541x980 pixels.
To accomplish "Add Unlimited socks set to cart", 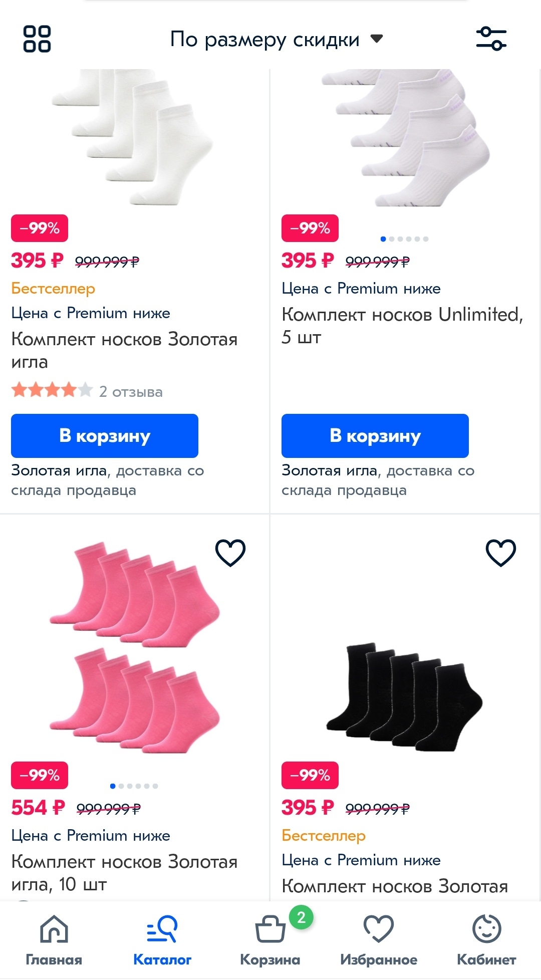I will point(375,436).
